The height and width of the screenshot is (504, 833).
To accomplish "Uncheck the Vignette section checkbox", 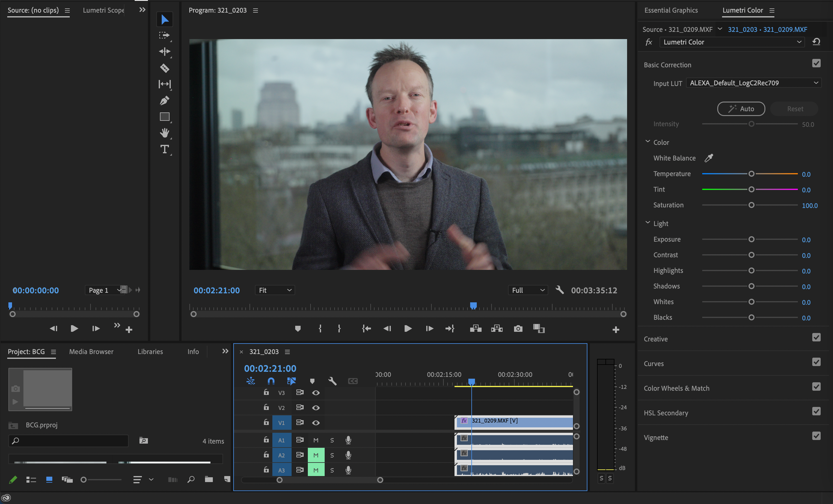I will (x=816, y=436).
